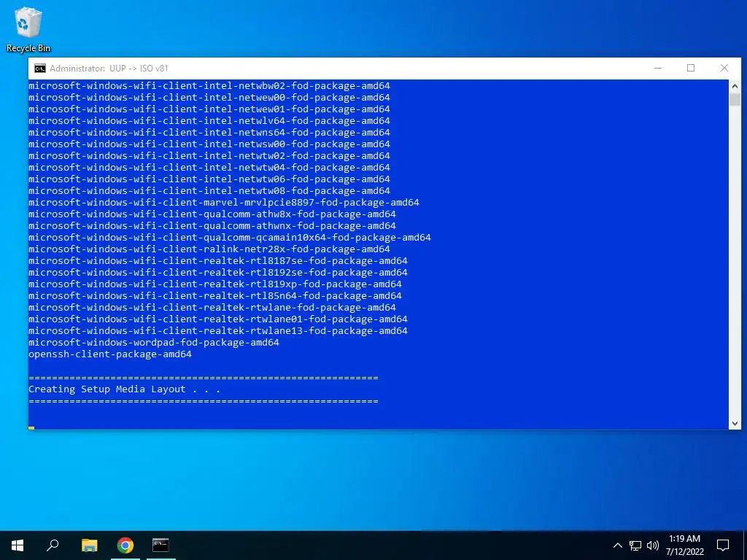Click the line containing 'realtek-rtl8187se'
Image resolution: width=747 pixels, height=560 pixels.
(x=218, y=260)
